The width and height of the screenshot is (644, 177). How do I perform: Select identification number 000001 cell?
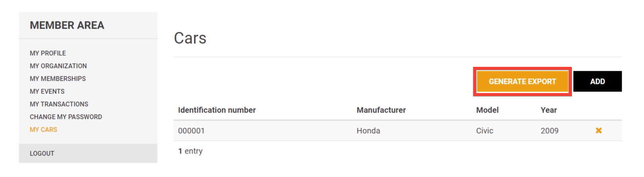[x=191, y=131]
